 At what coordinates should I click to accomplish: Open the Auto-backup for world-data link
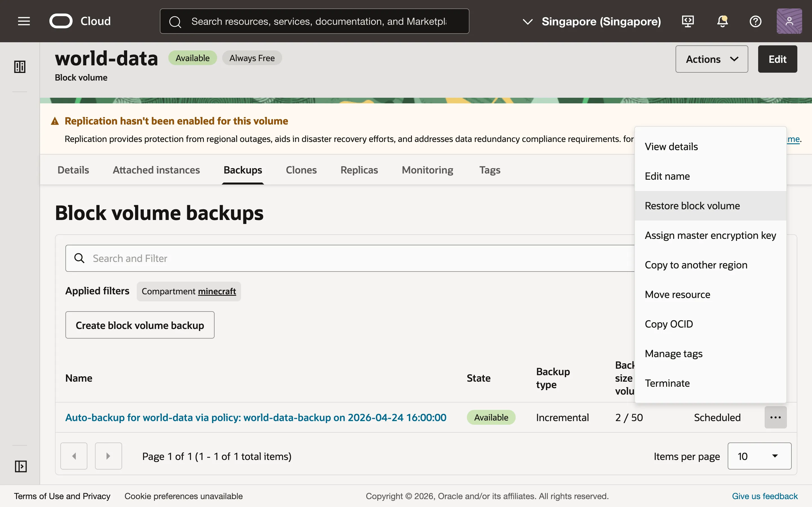pyautogui.click(x=256, y=417)
